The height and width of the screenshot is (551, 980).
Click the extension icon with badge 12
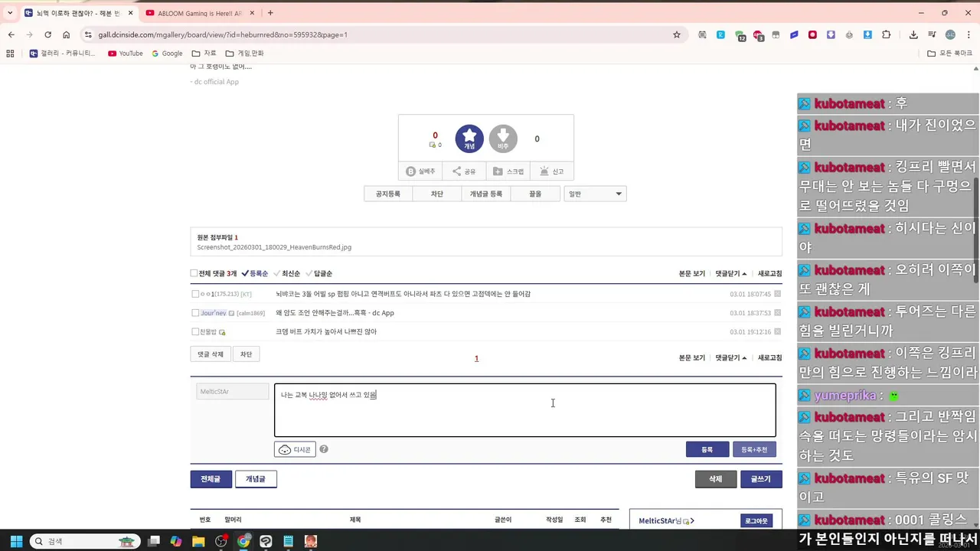[x=740, y=35]
